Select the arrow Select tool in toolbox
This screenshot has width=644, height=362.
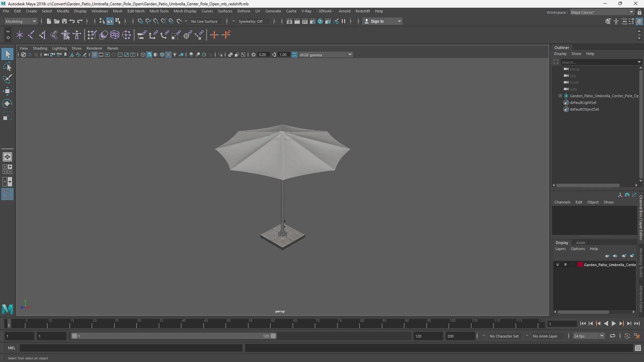(x=7, y=54)
